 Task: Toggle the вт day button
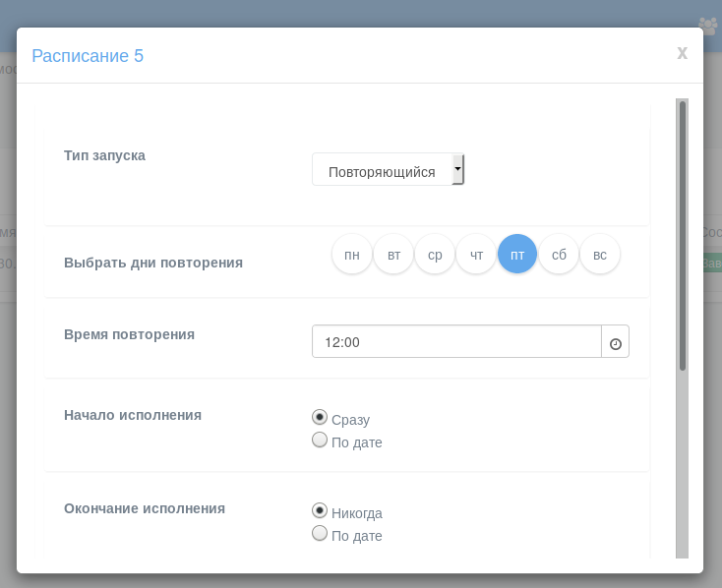click(393, 254)
